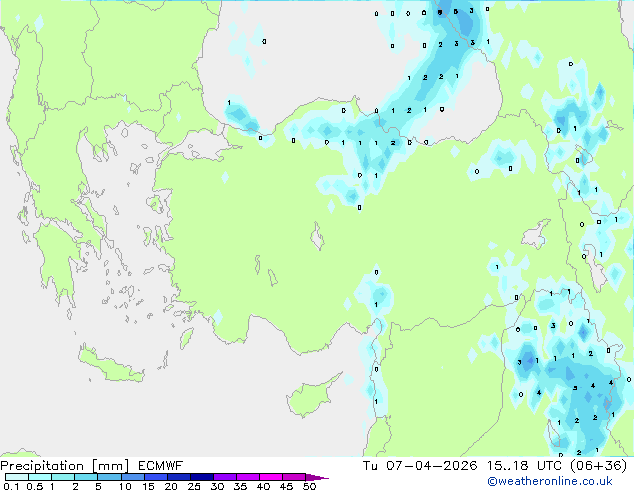Click the 25 legend value label
The image size is (634, 490).
[x=194, y=486]
